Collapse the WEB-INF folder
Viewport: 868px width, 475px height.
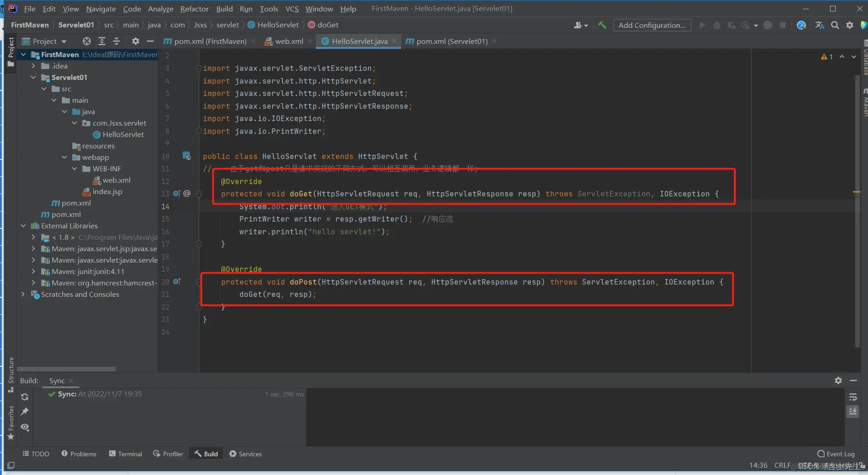74,169
